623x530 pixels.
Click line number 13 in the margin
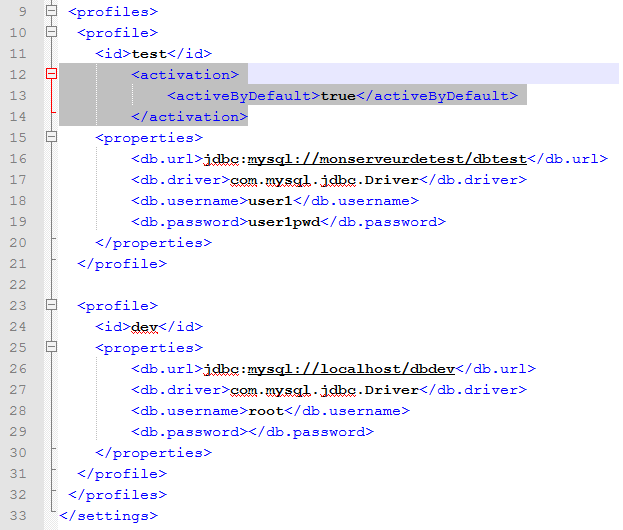[18, 96]
